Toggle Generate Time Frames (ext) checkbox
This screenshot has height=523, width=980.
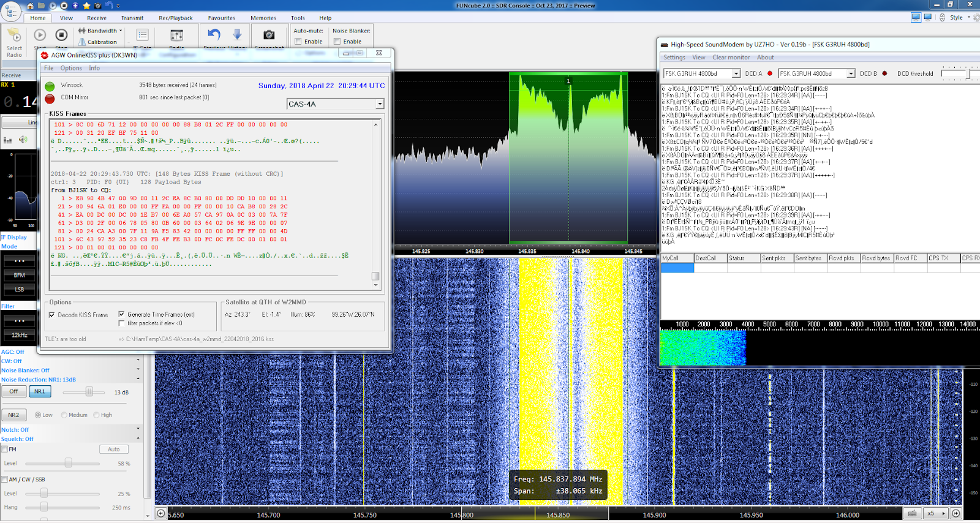121,314
